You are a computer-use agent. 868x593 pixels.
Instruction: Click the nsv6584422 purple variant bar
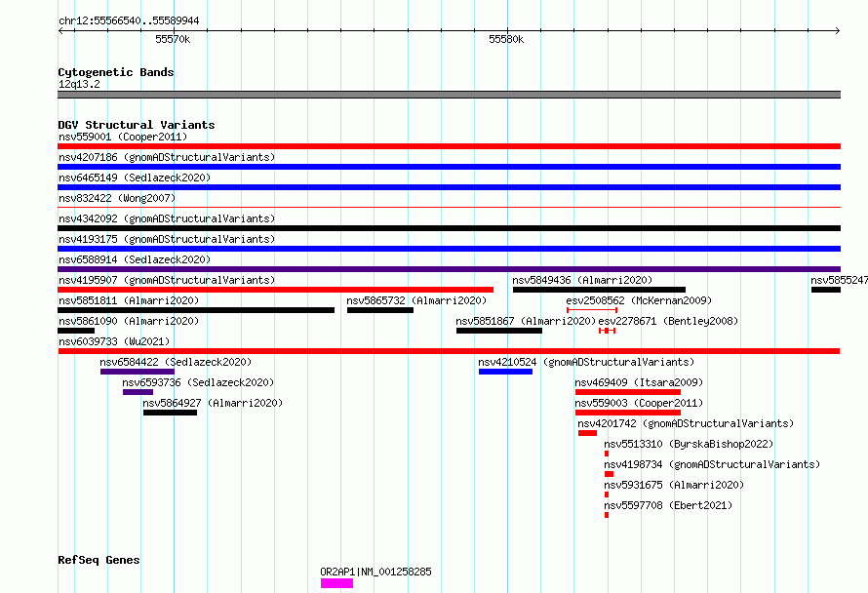138,372
